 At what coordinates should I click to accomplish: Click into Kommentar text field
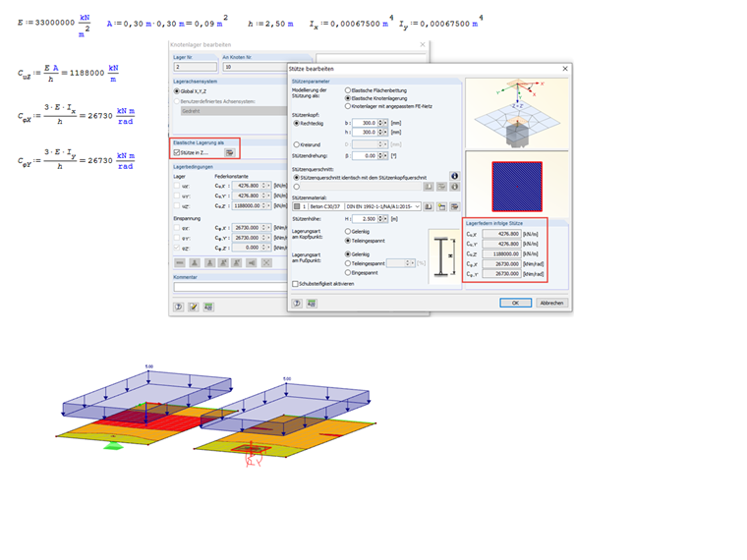click(x=230, y=287)
